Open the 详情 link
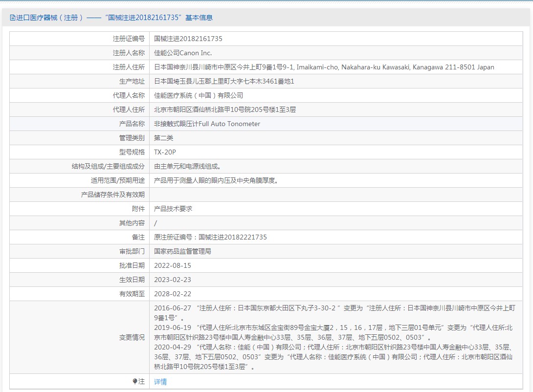Screen dimensions: 533x392 click(x=160, y=382)
